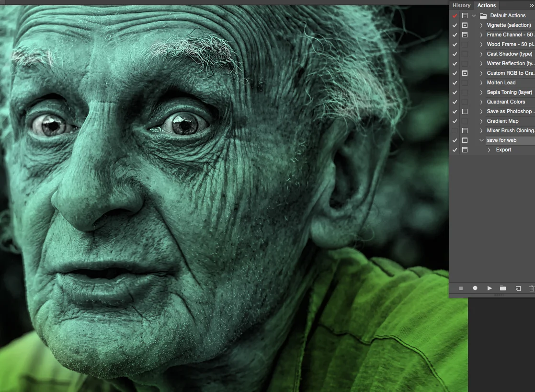The height and width of the screenshot is (392, 535).
Task: Create a new action with the page icon
Action: 518,288
